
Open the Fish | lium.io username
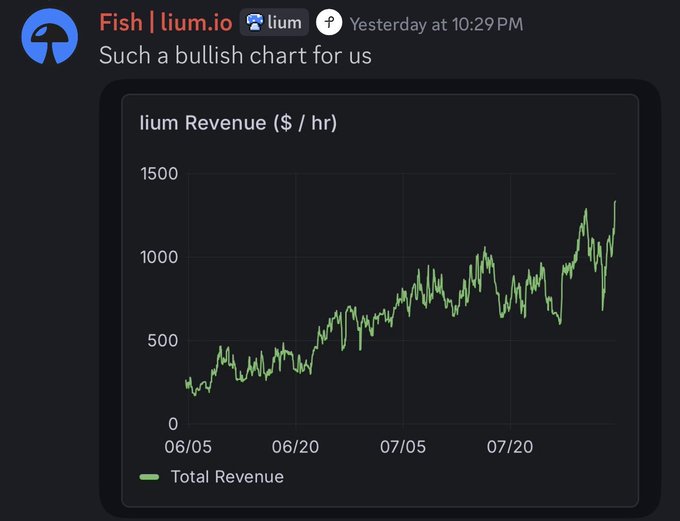click(x=166, y=23)
